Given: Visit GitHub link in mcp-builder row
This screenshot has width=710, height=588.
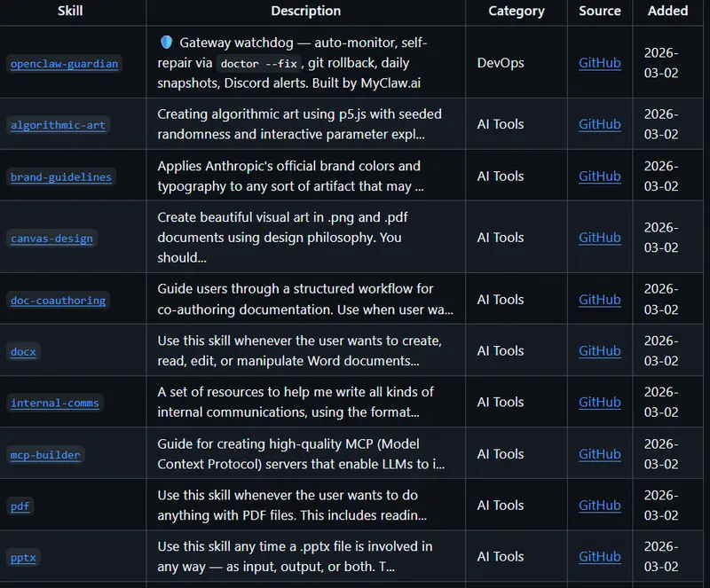Looking at the screenshot, I should tap(599, 453).
